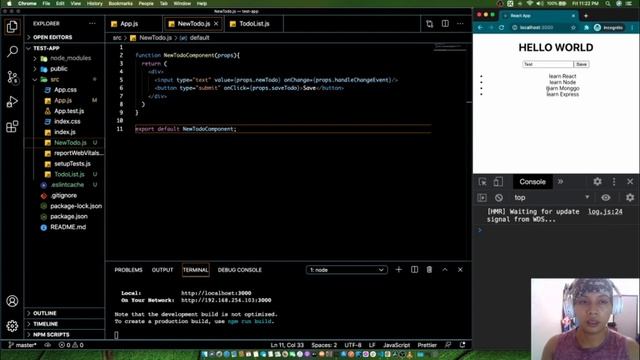
Task: Clear the console
Action: click(x=499, y=198)
